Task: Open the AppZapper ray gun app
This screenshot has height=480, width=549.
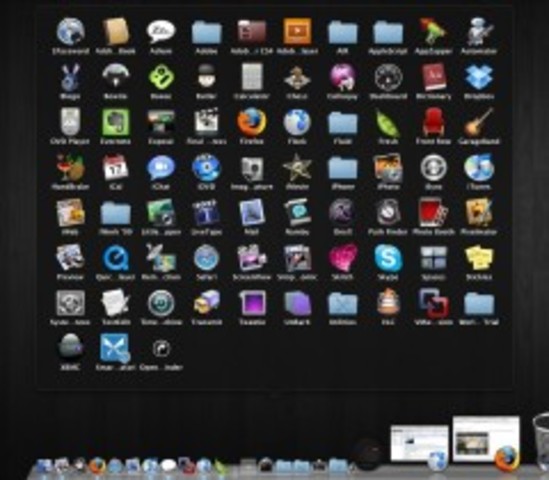Action: click(x=433, y=32)
